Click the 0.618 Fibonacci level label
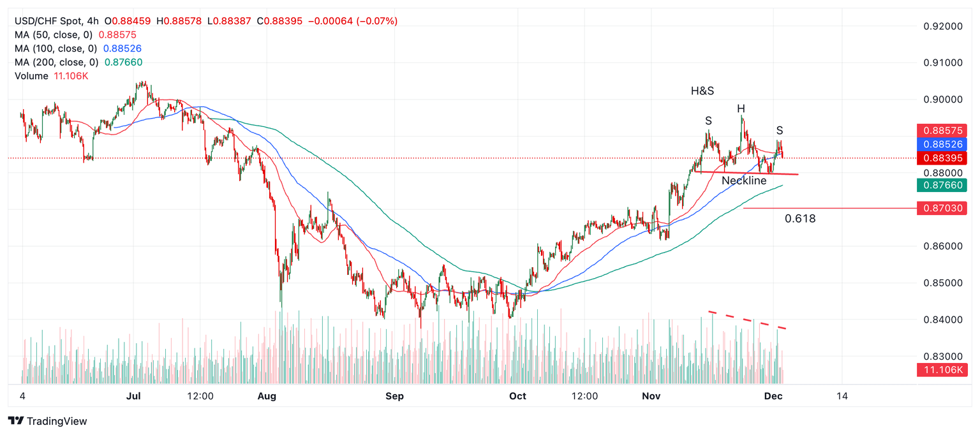980x435 pixels. click(x=800, y=219)
